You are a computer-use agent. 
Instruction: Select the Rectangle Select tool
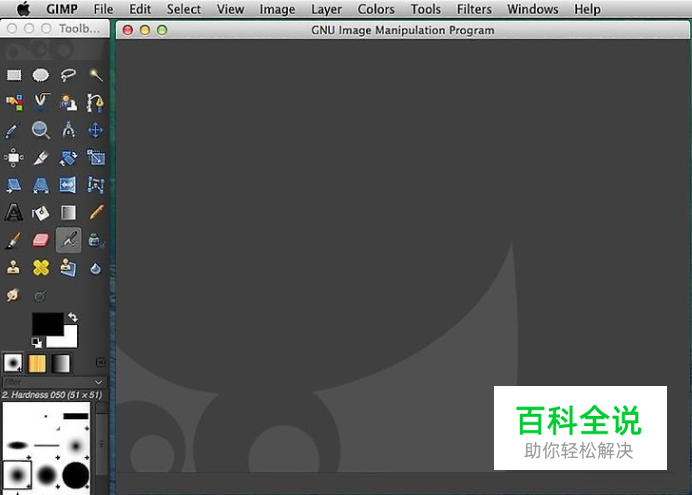click(14, 75)
